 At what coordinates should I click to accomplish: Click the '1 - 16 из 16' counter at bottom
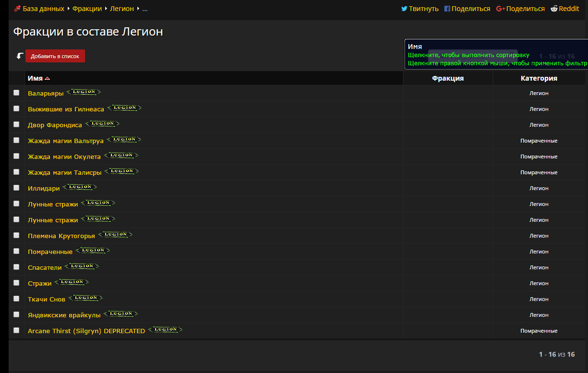[x=557, y=354]
